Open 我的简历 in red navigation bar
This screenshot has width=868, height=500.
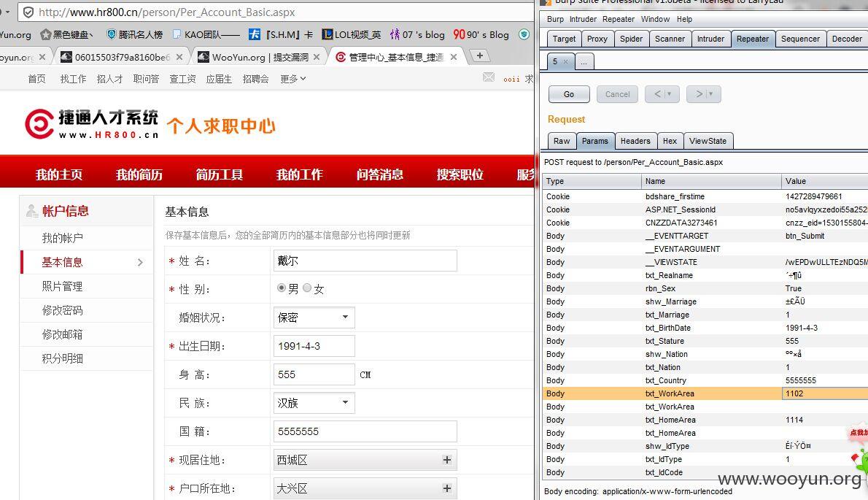click(139, 174)
